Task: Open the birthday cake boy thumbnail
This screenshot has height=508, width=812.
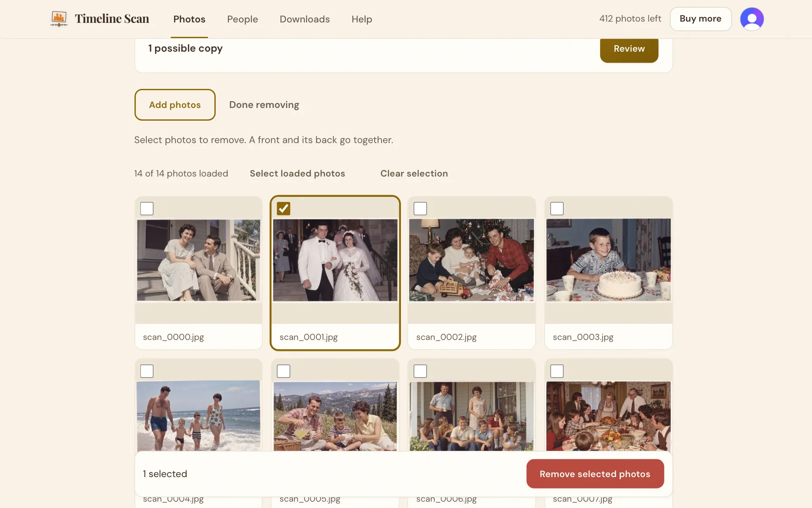Action: pos(609,260)
